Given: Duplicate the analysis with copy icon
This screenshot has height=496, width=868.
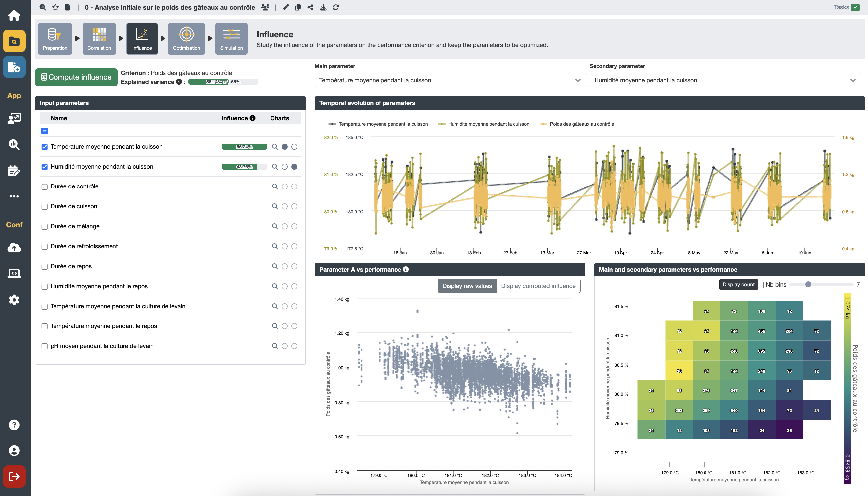Looking at the screenshot, I should 298,7.
